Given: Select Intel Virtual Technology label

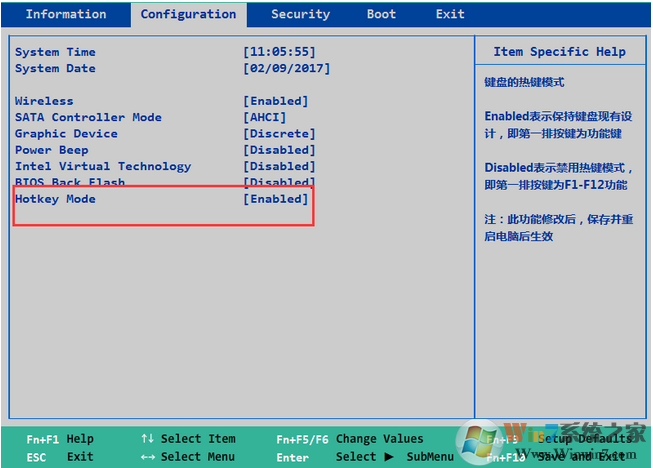Looking at the screenshot, I should tap(103, 167).
